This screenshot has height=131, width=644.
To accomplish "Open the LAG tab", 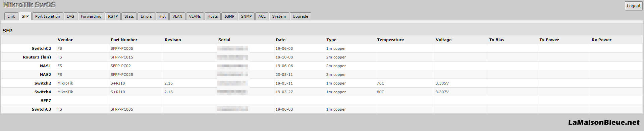I will click(70, 16).
